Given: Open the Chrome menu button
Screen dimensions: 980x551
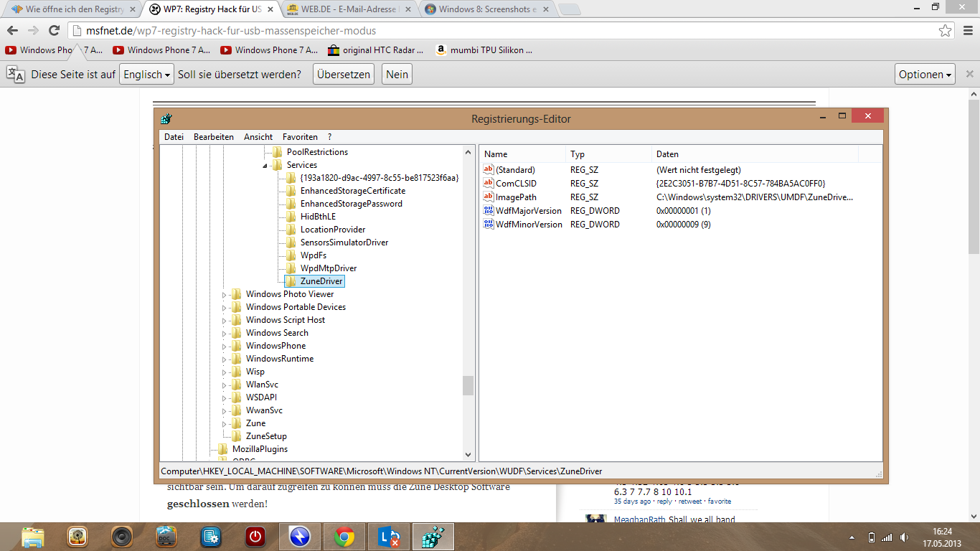Looking at the screenshot, I should tap(966, 31).
